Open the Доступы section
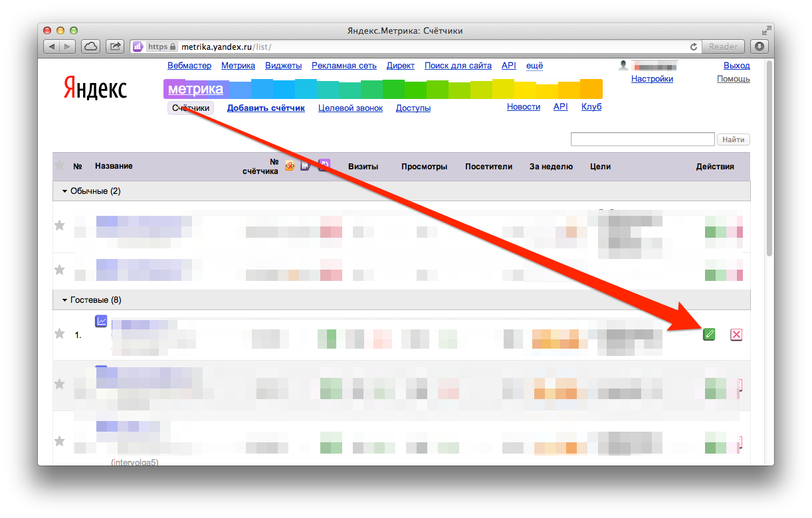Viewport: 812px width, 518px height. click(x=413, y=108)
